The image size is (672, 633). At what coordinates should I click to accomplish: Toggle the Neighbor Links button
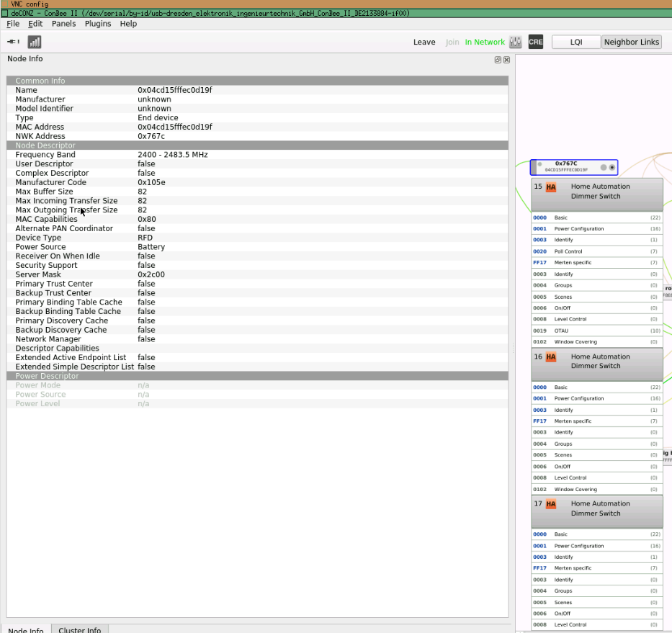click(631, 42)
